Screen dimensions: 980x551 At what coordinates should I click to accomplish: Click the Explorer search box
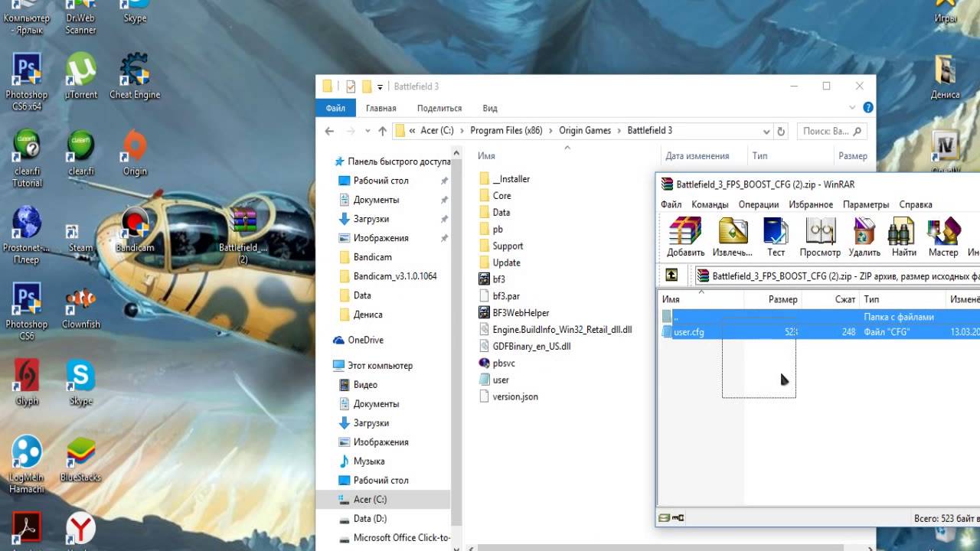coord(833,131)
